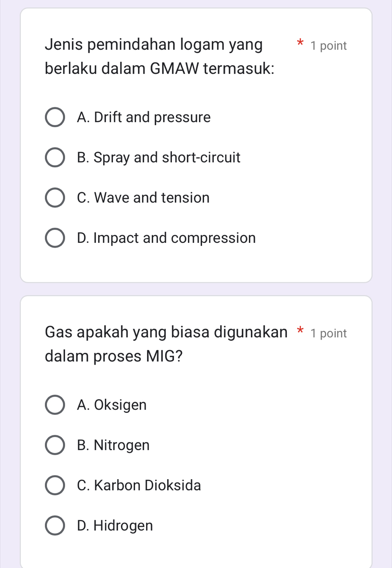Select the Hidrogen radio button
This screenshot has width=392, height=568.
[x=55, y=526]
